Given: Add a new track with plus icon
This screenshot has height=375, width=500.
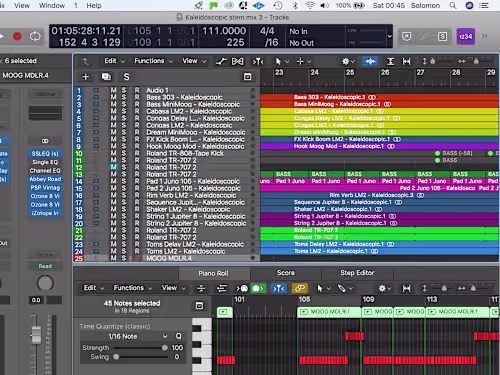Looking at the screenshot, I should point(86,77).
